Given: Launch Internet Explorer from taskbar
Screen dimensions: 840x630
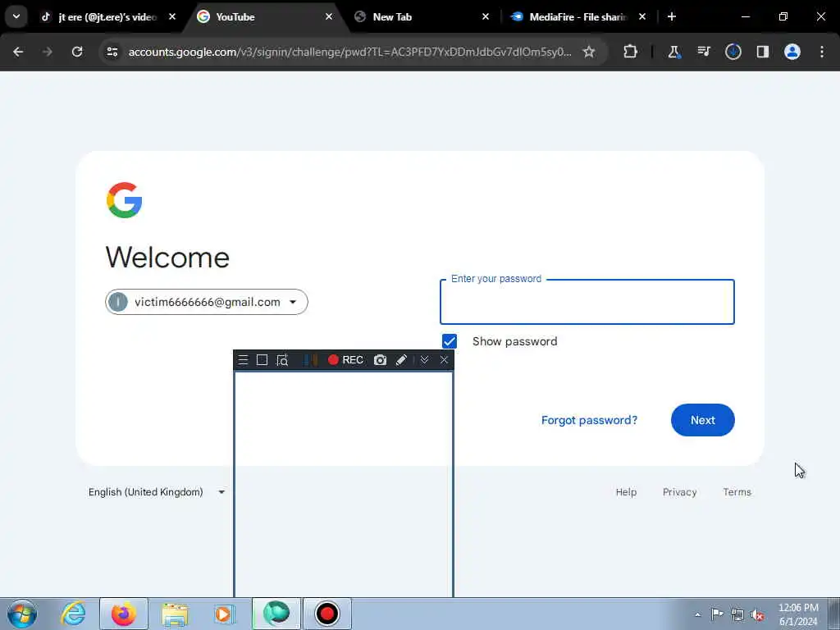Looking at the screenshot, I should click(x=73, y=614).
